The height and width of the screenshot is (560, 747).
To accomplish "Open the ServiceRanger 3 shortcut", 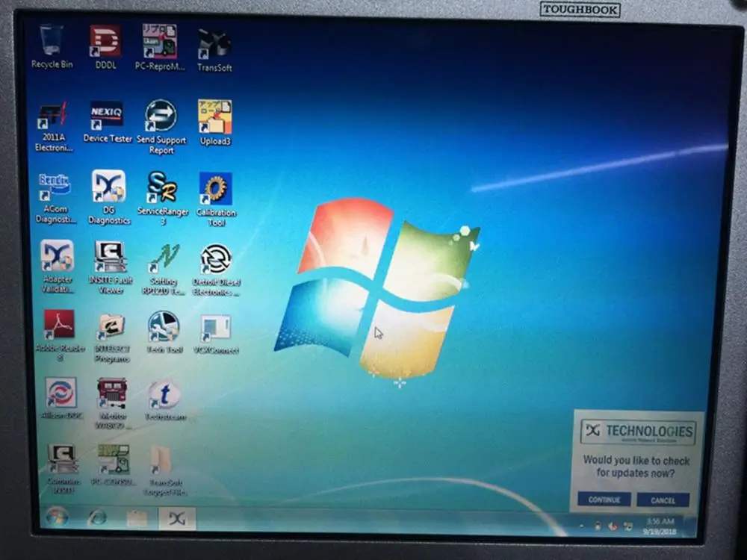I will point(162,198).
